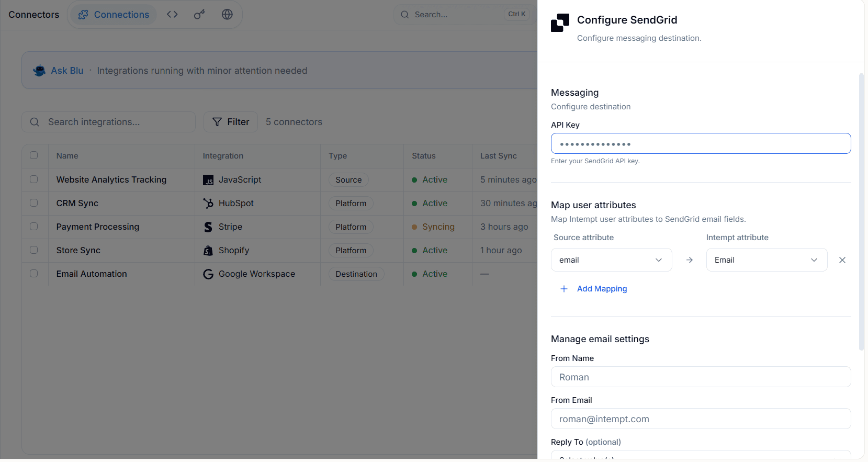Click the From Email field
Screen dimensions: 868x462
pos(701,419)
